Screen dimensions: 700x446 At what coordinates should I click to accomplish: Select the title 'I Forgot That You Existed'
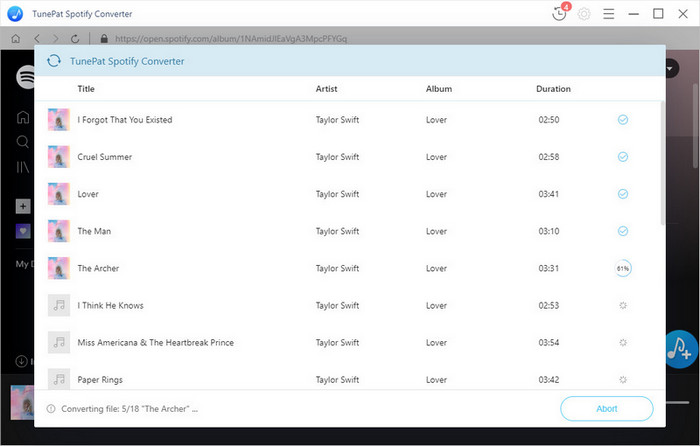125,120
